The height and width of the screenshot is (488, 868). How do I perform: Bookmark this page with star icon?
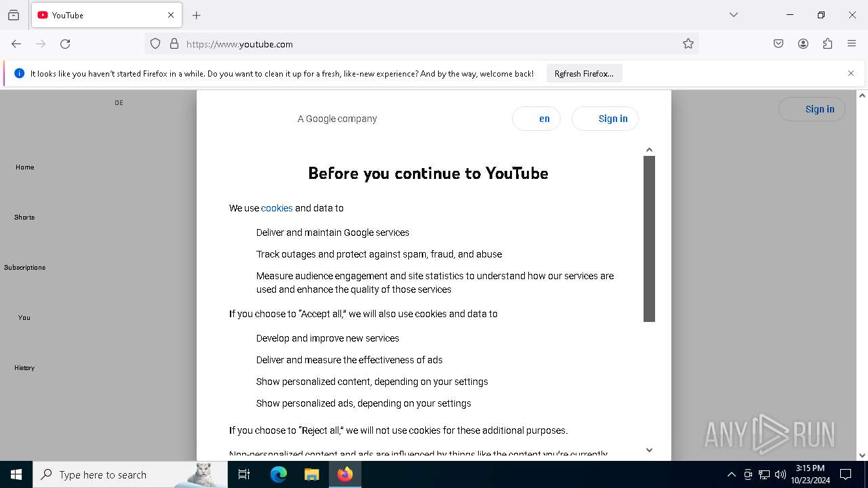688,44
